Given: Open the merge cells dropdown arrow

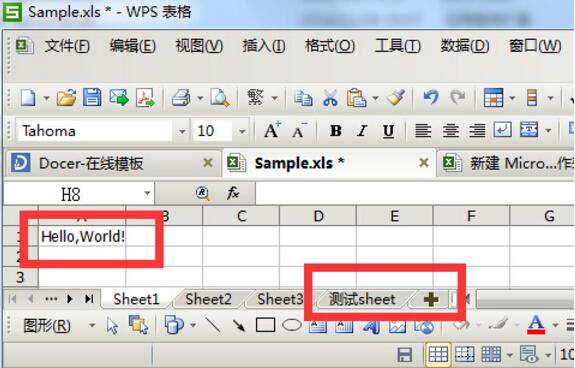Looking at the screenshot, I should coord(548,130).
